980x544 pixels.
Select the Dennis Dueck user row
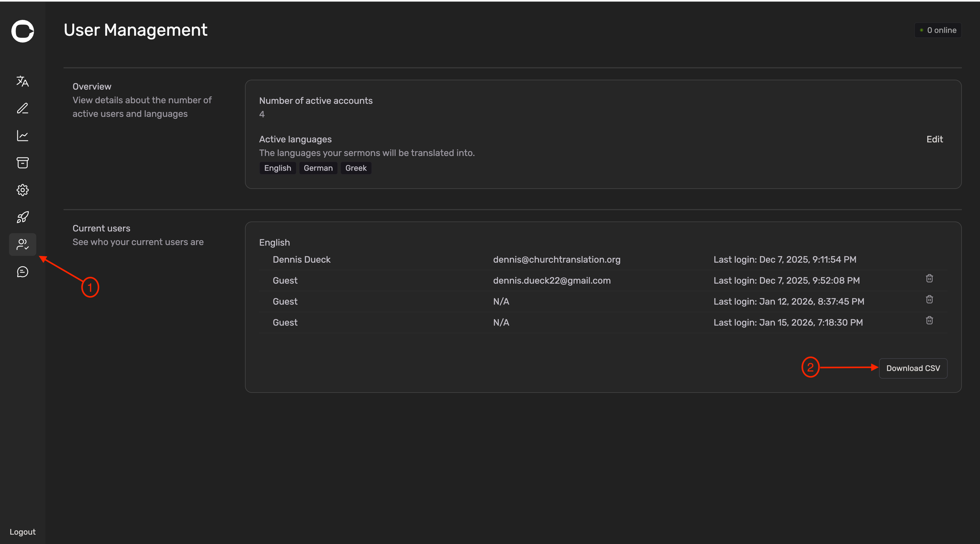point(301,260)
